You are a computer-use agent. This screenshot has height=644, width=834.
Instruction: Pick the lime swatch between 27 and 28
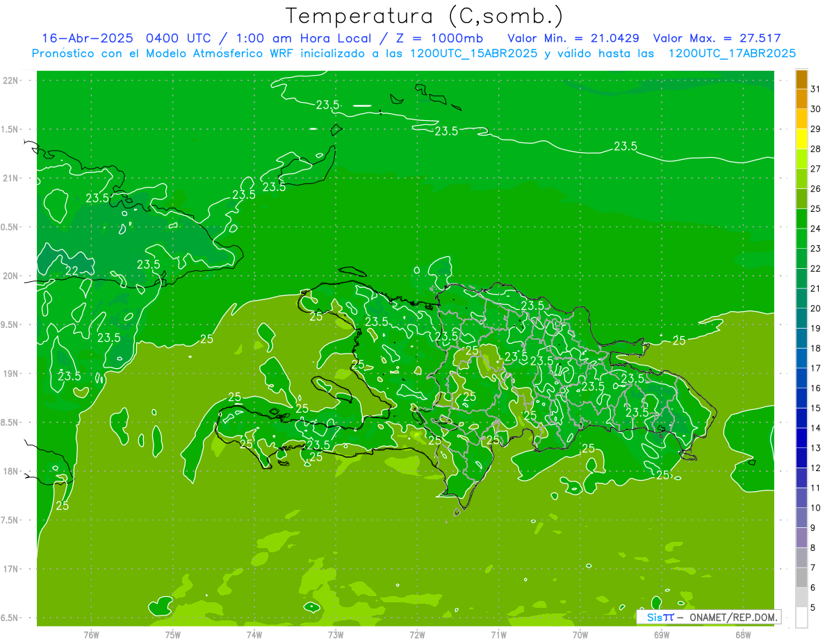[801, 159]
